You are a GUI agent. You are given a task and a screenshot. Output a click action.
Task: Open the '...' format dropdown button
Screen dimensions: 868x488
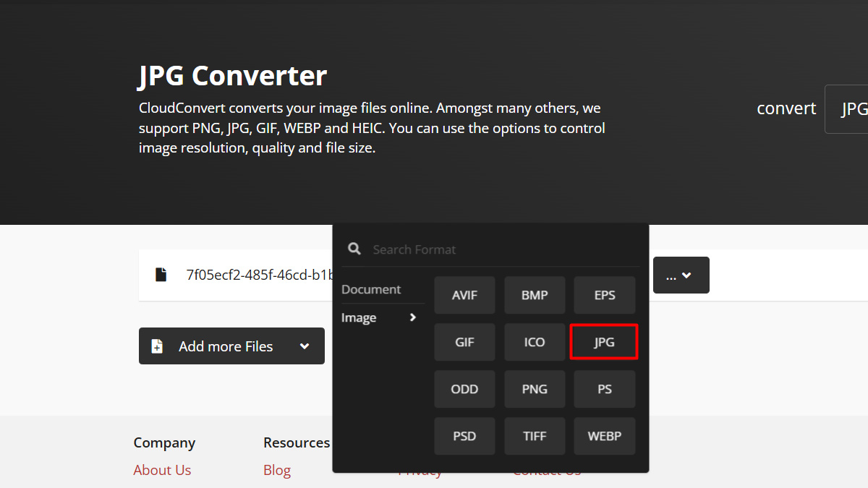681,275
